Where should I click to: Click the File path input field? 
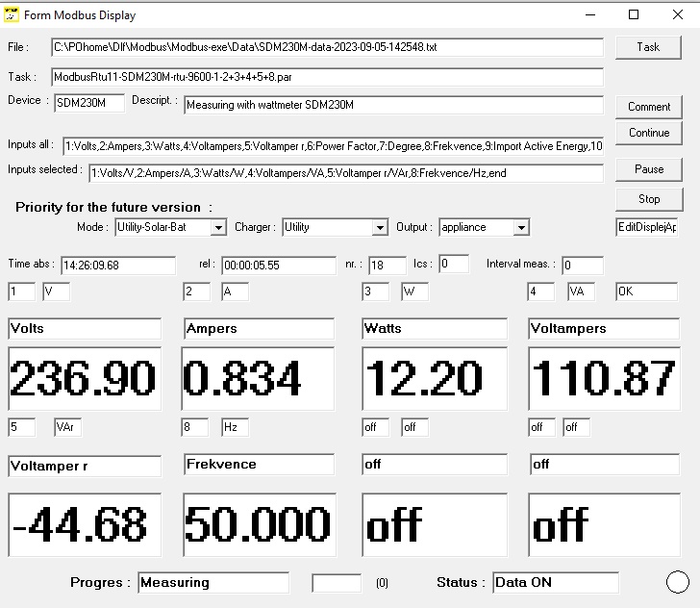pyautogui.click(x=327, y=47)
